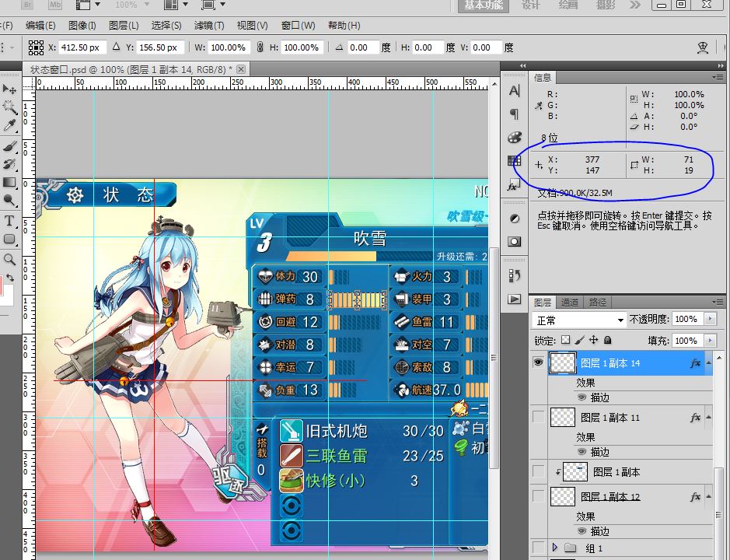Image resolution: width=730 pixels, height=560 pixels.
Task: Open the Layers panel flyout menu
Action: pos(718,303)
